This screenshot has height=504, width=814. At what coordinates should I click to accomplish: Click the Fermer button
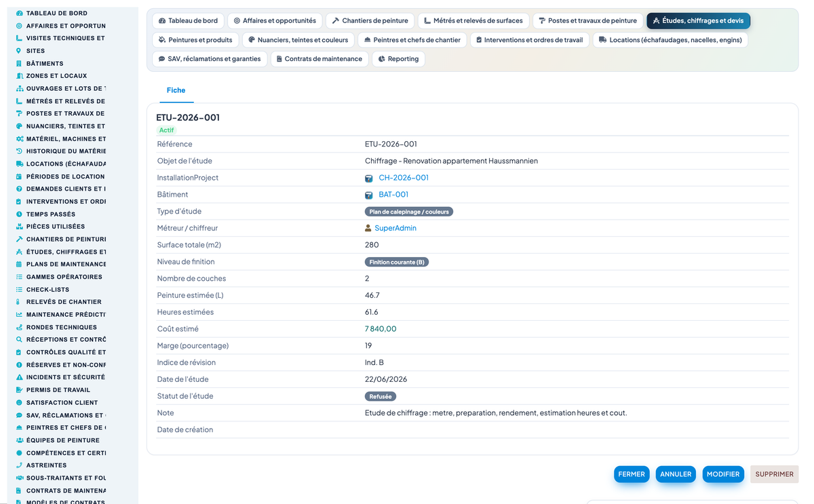632,474
